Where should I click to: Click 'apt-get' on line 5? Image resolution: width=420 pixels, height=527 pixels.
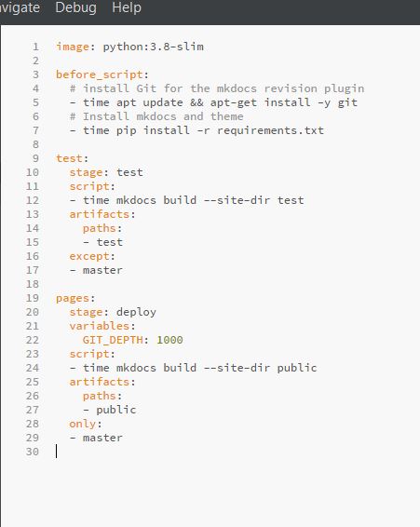[x=234, y=102]
